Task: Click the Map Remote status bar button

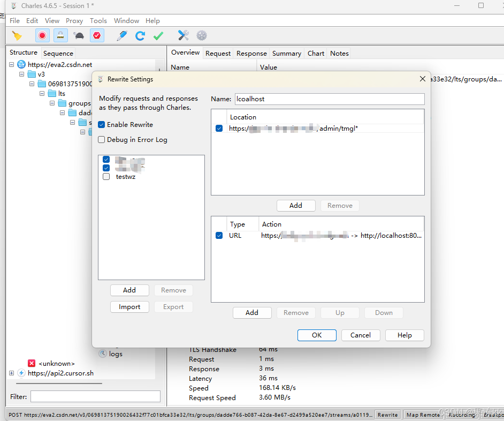Action: point(423,415)
